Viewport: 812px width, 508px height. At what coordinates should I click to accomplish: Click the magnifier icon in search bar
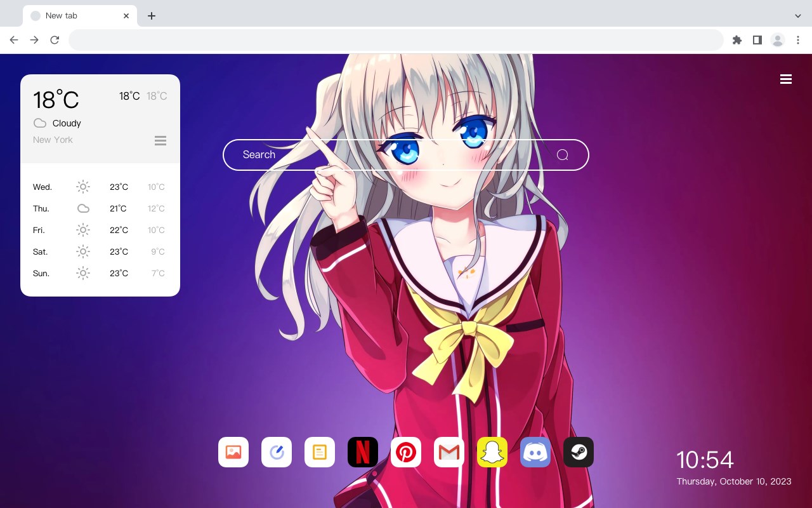[562, 155]
